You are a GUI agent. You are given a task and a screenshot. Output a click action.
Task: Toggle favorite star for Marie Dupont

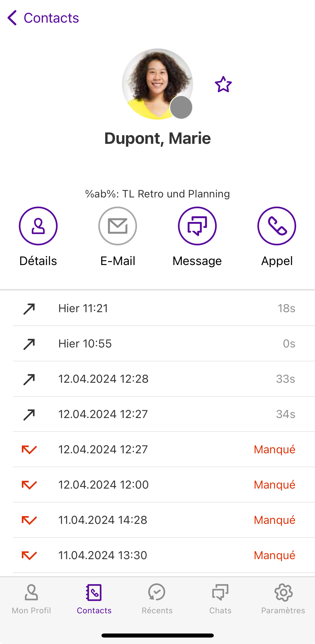click(x=223, y=85)
